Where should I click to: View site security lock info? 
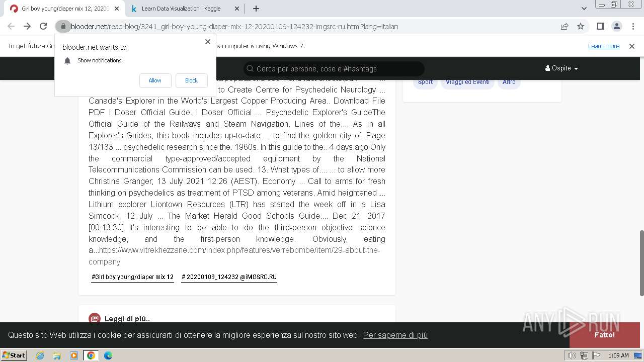[63, 26]
